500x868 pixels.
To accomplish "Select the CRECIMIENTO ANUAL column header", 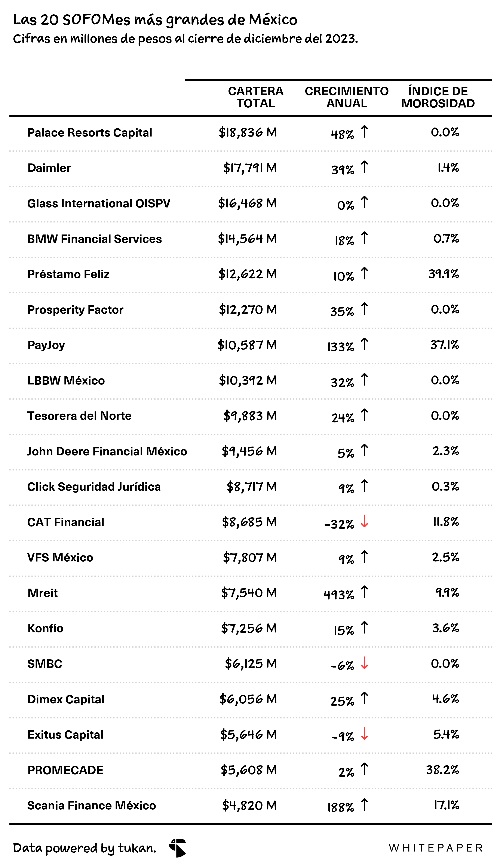I will pos(347,97).
